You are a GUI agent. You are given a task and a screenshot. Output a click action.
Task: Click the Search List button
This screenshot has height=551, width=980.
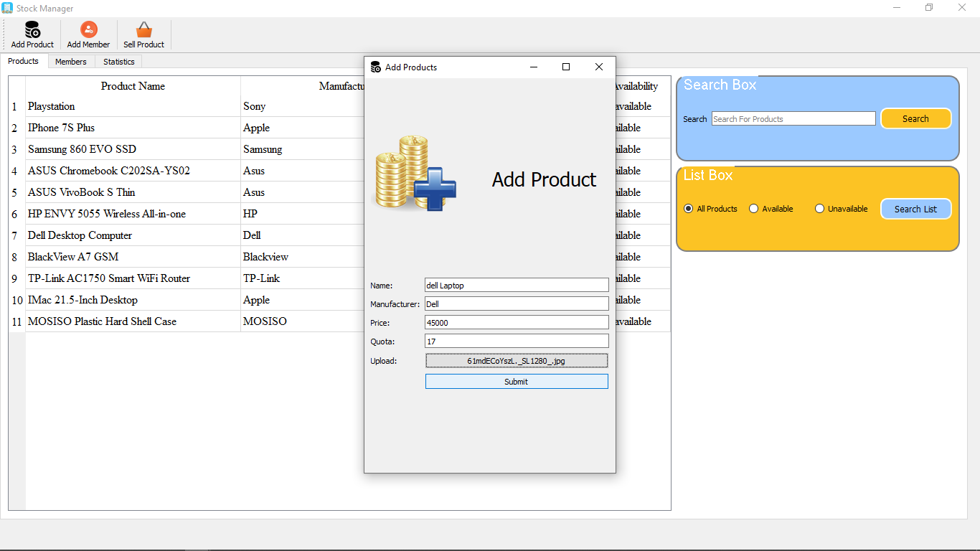(915, 209)
